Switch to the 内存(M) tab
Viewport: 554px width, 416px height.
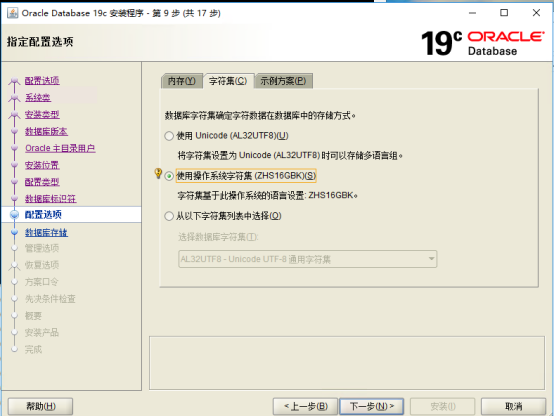182,81
